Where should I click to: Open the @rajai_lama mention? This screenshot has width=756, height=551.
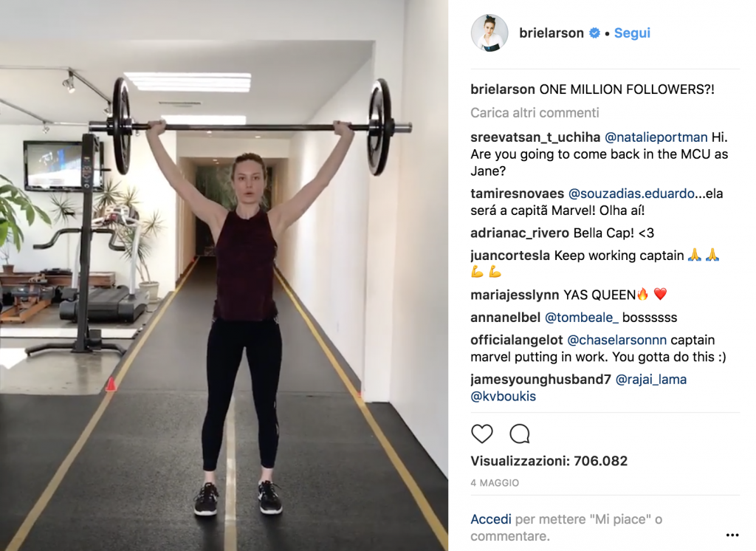pos(651,380)
